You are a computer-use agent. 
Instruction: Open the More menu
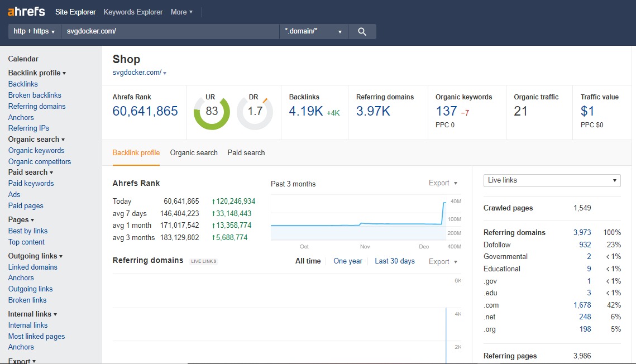coord(181,12)
